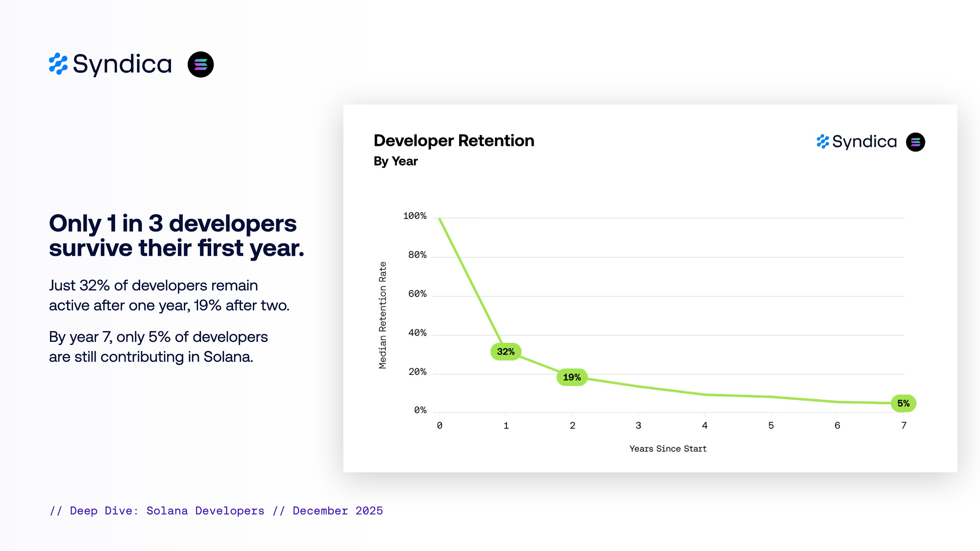The width and height of the screenshot is (980, 551).
Task: Click the x-axis tick labeled 4
Action: tap(705, 426)
